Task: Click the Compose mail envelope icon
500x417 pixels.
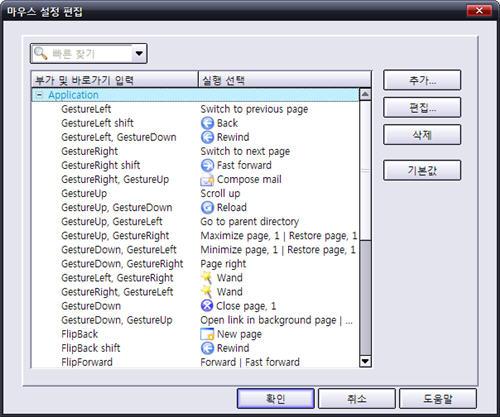Action: [x=207, y=179]
